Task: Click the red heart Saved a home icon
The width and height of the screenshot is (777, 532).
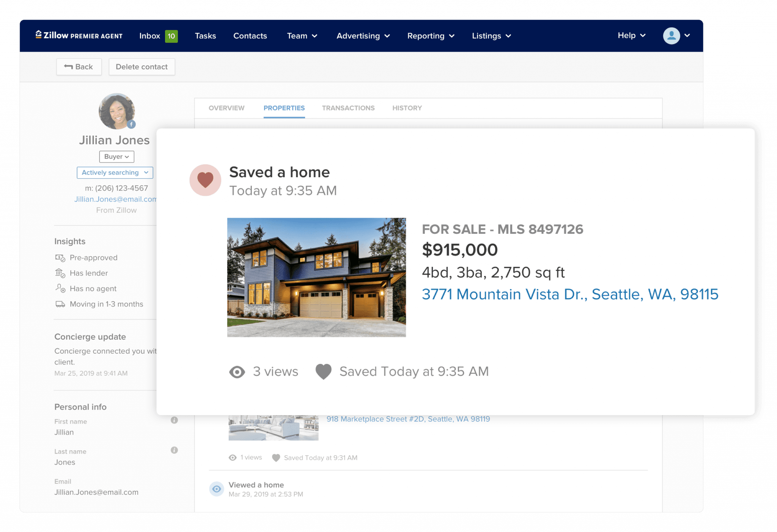Action: tap(205, 180)
